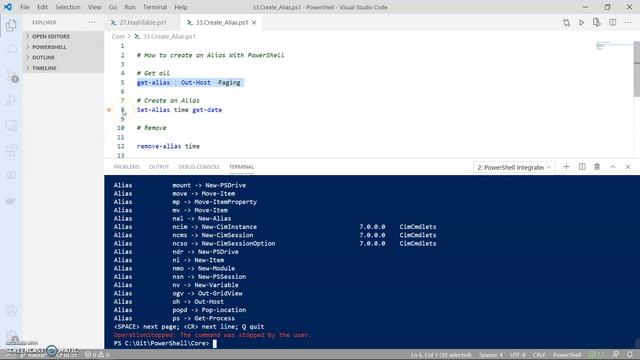Open the Source Control view

pyautogui.click(x=11, y=76)
